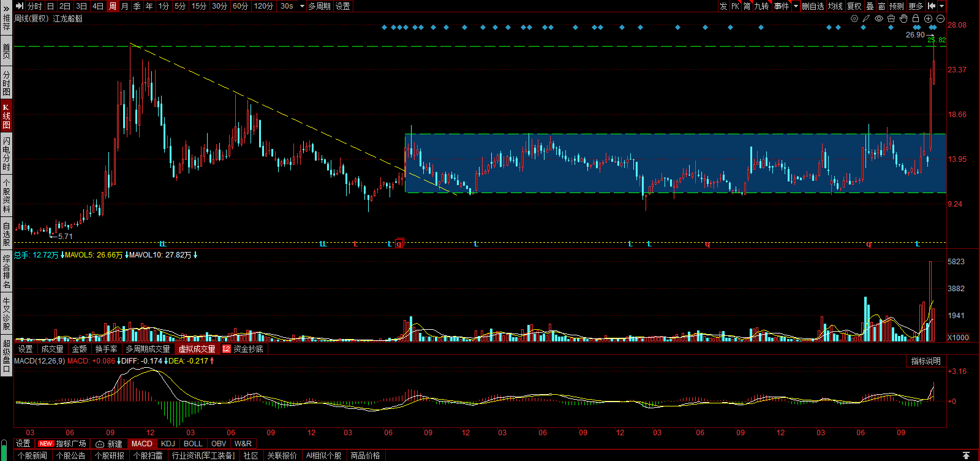This screenshot has height=461, width=980.
Task: Toggle 复权 price adjustment
Action: click(x=854, y=6)
